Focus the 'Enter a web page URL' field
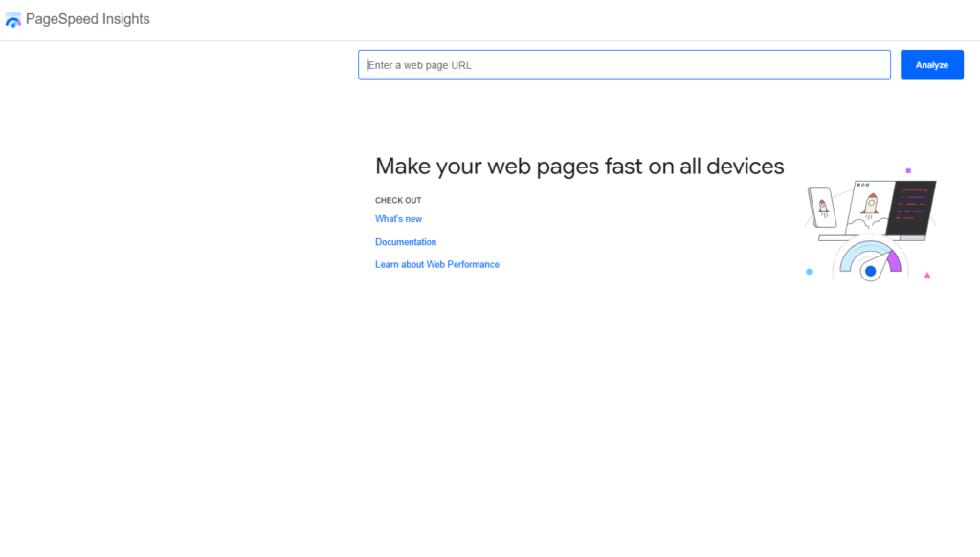The height and width of the screenshot is (557, 980). (x=624, y=65)
